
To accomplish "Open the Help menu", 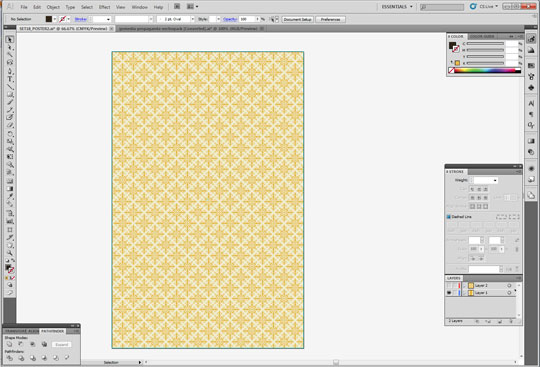I will 158,7.
